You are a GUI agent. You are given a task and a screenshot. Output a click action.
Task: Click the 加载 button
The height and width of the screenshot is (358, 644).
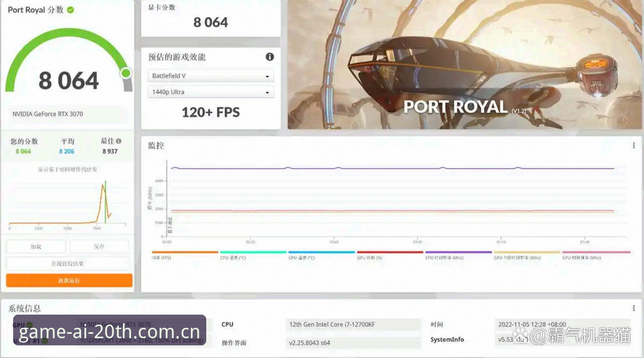tap(36, 247)
